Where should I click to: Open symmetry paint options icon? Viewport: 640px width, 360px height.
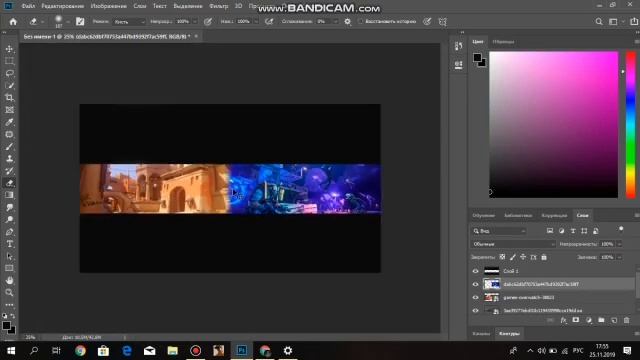tap(442, 22)
